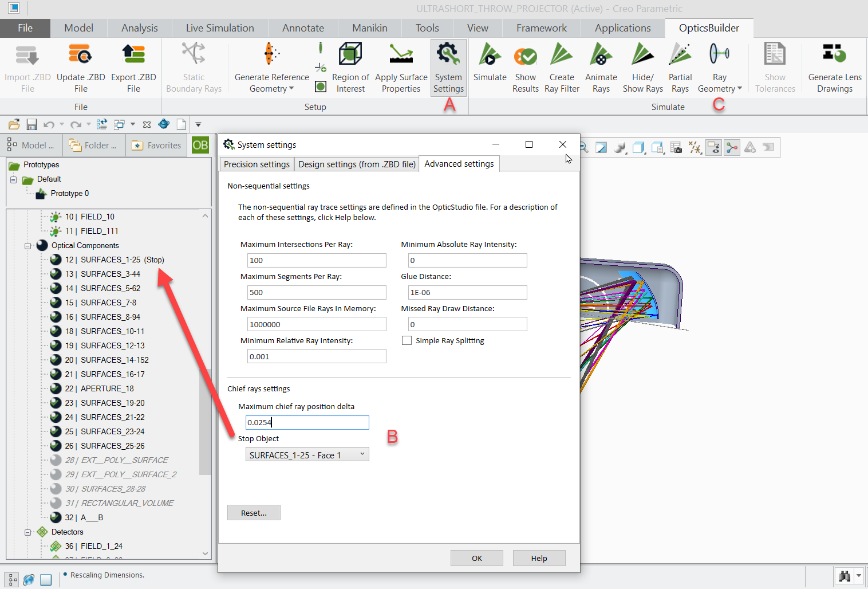Viewport: 868px width, 589px height.
Task: Switch to the Analysis ribbon tab
Action: [139, 28]
